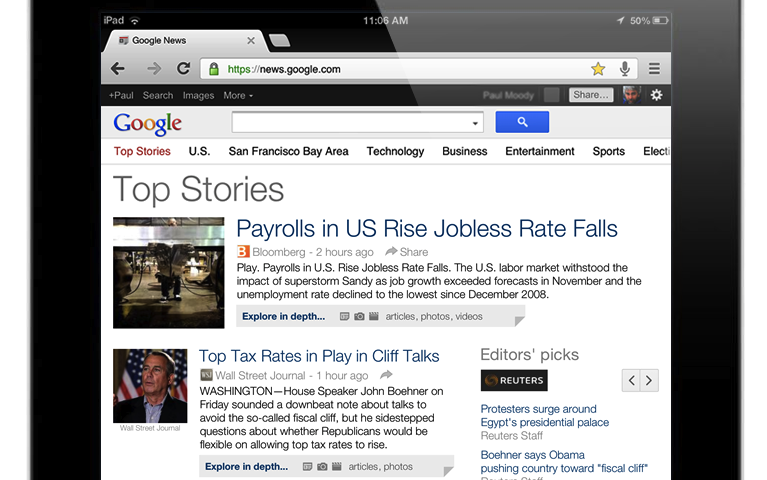Open Top Tax Rates in Play headline
Screen dimensions: 767x480
[x=319, y=356]
